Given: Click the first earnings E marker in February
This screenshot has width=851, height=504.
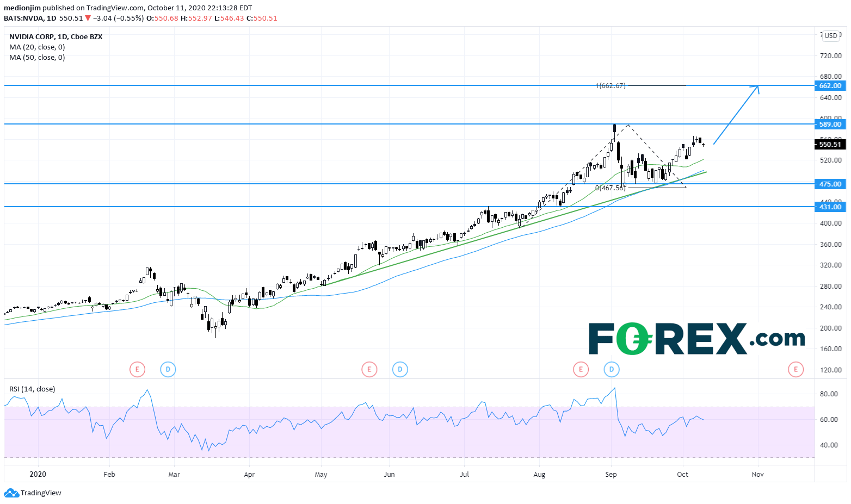Looking at the screenshot, I should pyautogui.click(x=137, y=370).
